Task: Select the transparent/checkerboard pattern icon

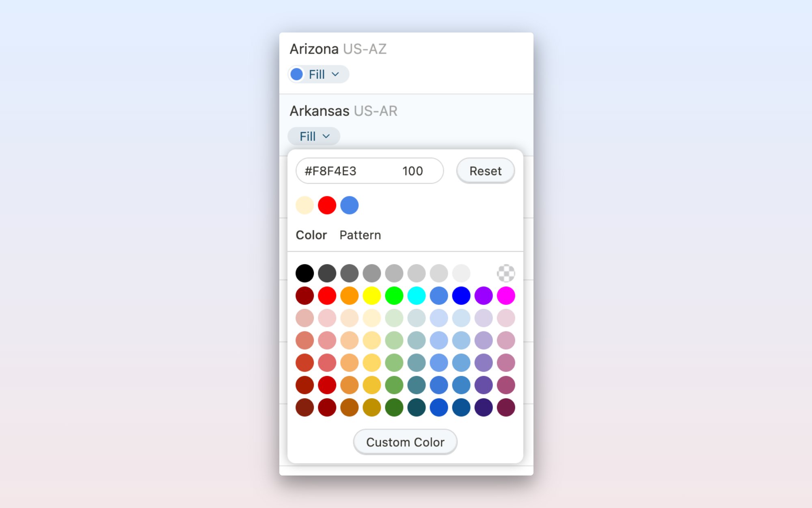Action: (x=506, y=273)
